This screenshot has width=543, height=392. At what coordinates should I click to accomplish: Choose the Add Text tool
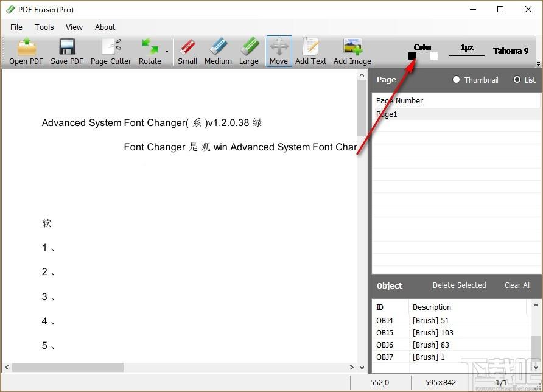[310, 51]
